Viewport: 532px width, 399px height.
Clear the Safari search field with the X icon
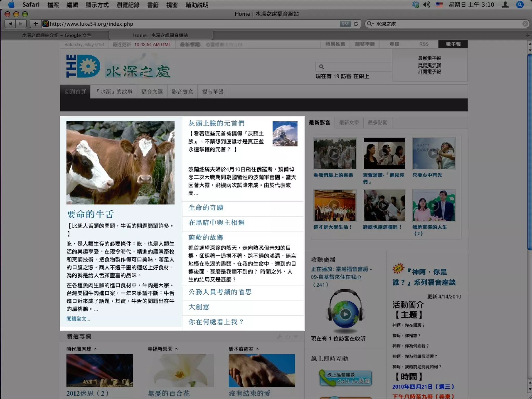pos(525,24)
